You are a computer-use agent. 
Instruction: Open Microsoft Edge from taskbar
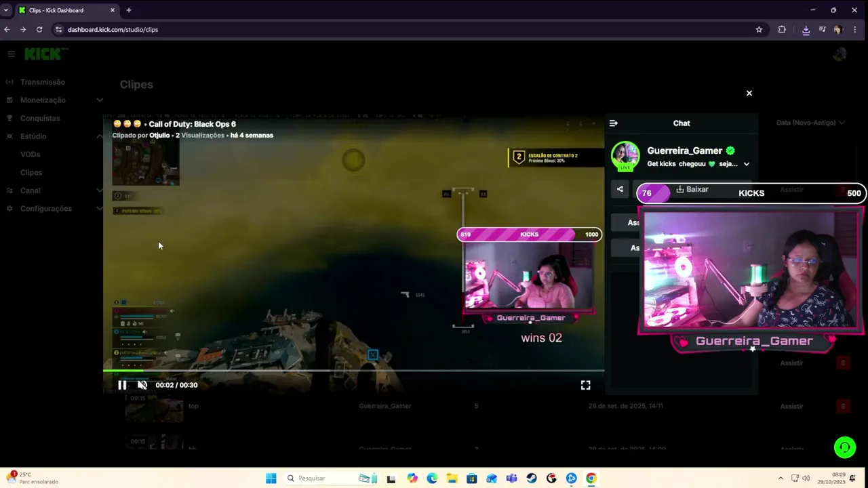(432, 479)
